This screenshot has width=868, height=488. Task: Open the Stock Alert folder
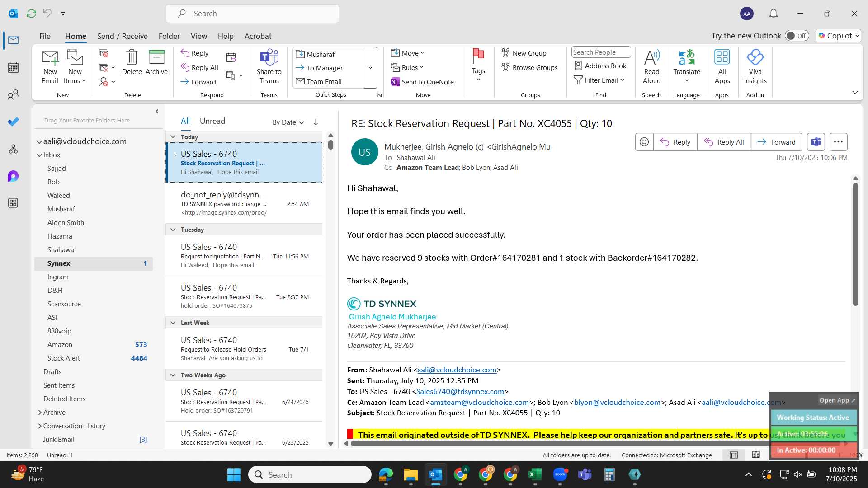(94, 358)
